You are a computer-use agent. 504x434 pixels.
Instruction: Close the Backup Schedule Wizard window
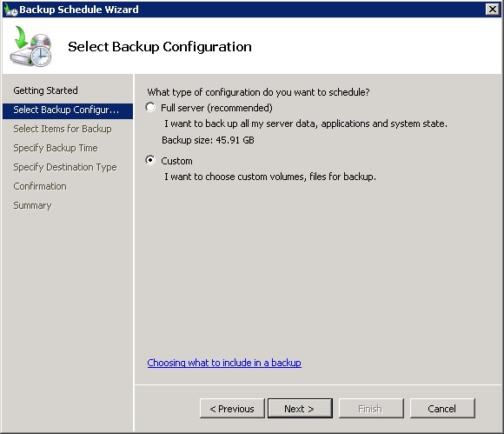tap(493, 10)
